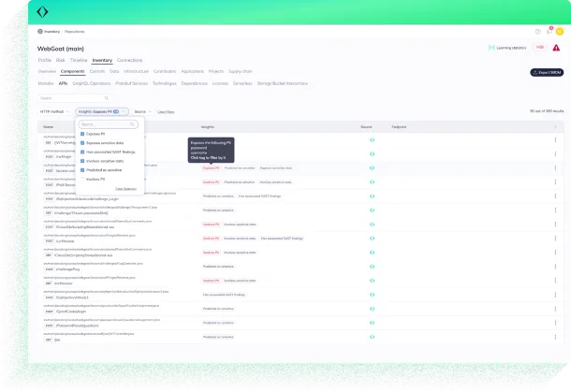
Task: Click source code icon in /challenge/flag row
Action: [372, 267]
